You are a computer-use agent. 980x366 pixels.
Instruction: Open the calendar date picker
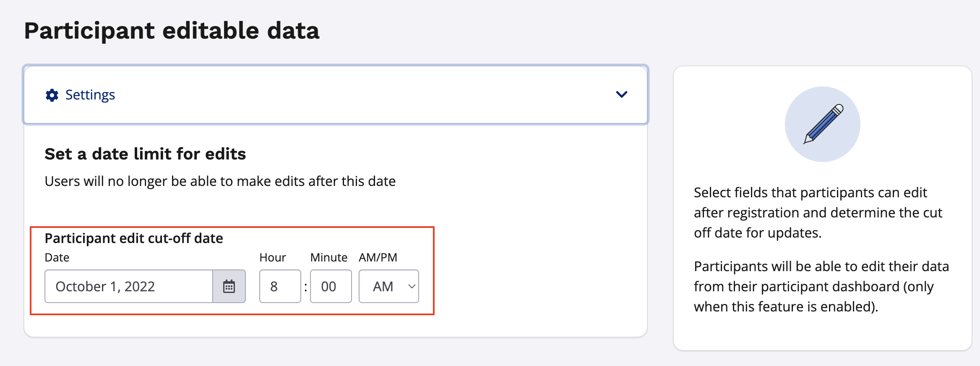tap(229, 287)
